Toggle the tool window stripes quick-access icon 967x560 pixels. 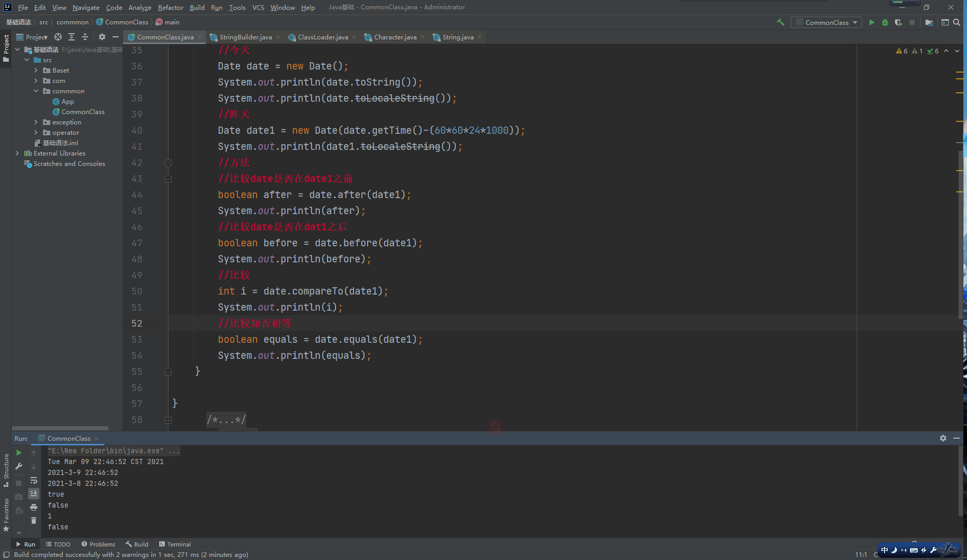click(x=6, y=554)
